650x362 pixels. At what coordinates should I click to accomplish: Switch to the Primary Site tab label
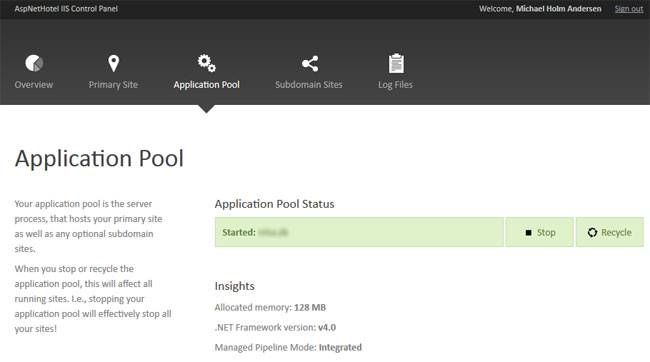[x=113, y=85]
